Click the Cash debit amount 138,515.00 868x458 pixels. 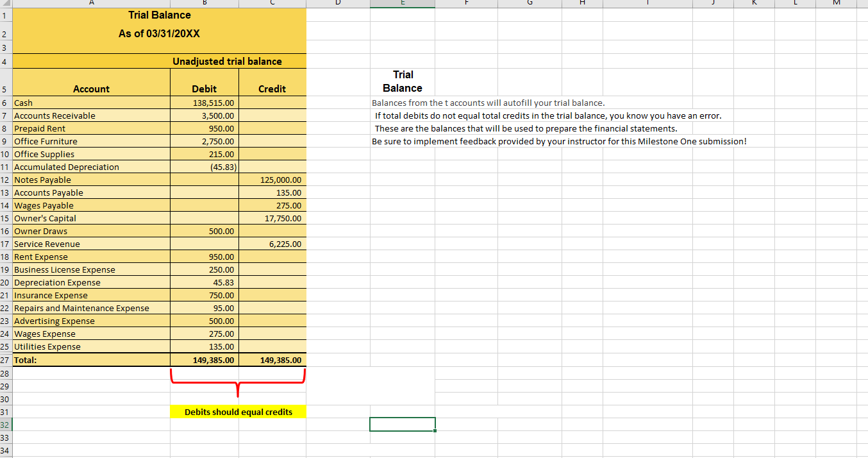tap(204, 103)
